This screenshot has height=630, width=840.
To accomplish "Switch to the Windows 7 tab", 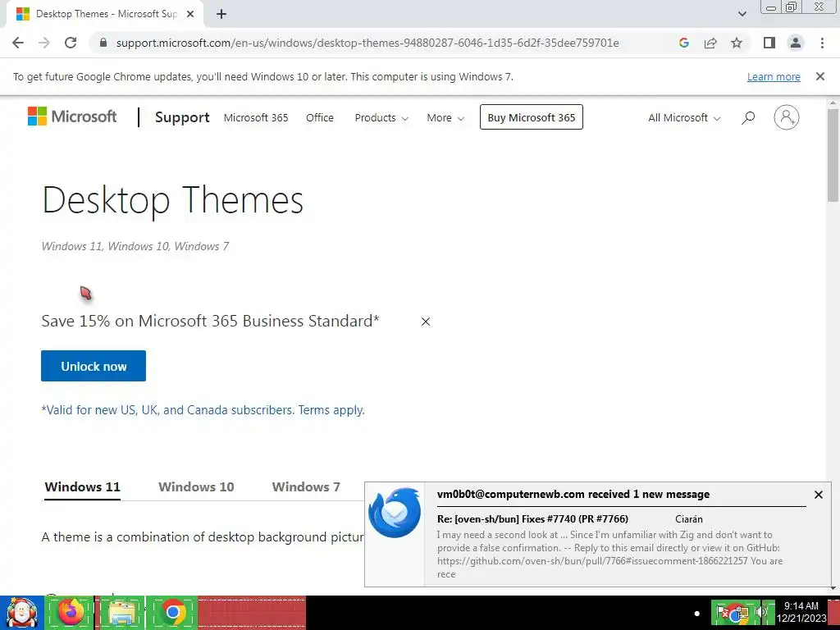I will coord(306,486).
